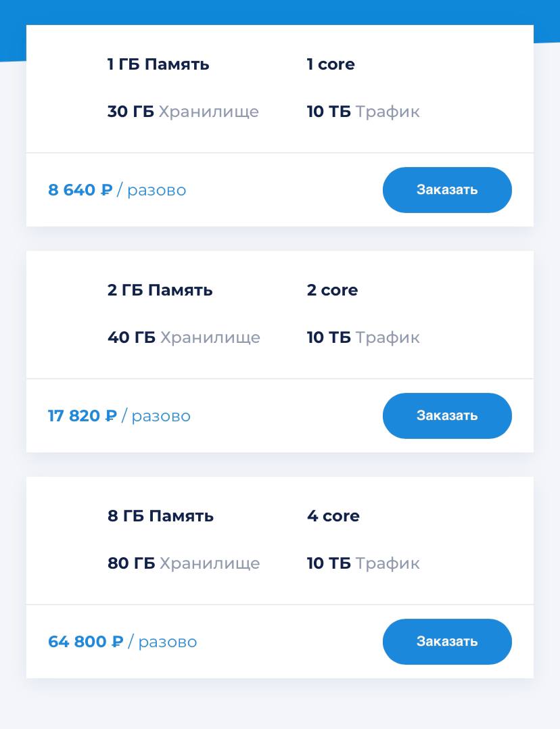
Task: Click the 8 640 ₽ price label
Action: click(x=80, y=189)
